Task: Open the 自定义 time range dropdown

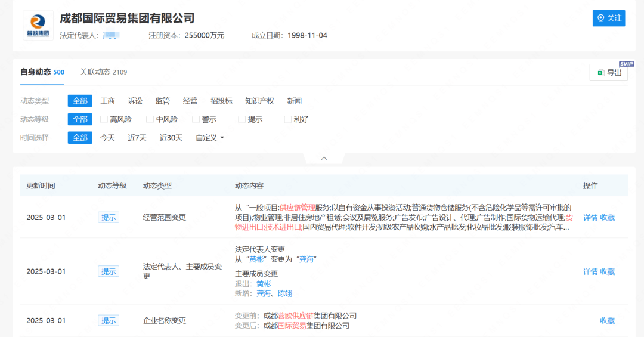Action: click(x=210, y=138)
